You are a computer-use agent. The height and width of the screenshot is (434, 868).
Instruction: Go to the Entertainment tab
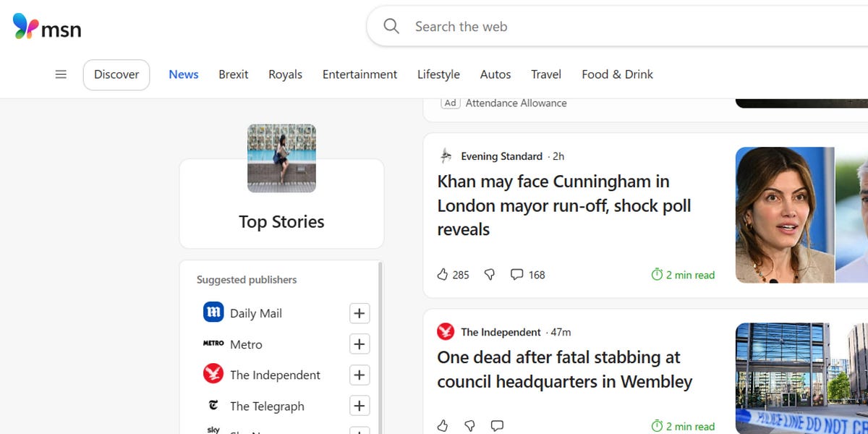(x=359, y=75)
